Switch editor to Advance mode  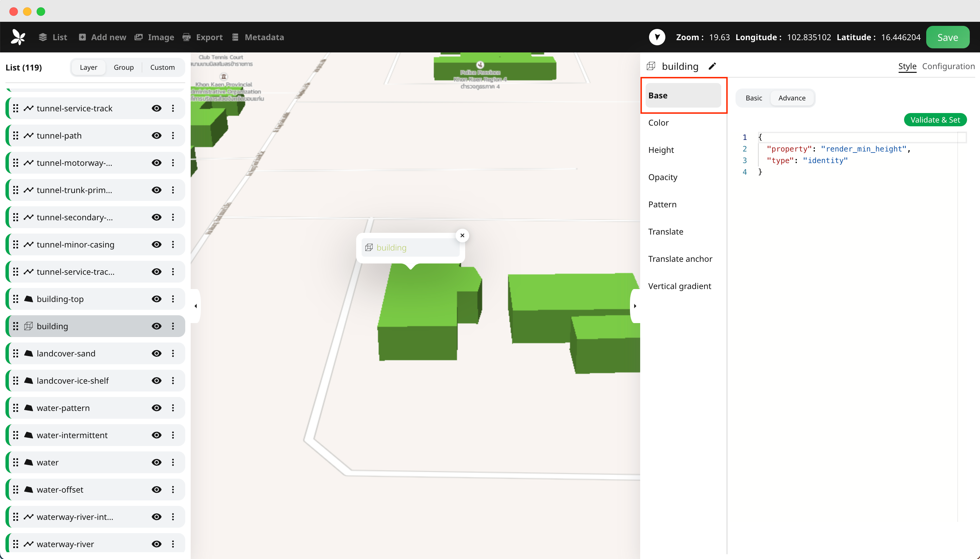792,98
